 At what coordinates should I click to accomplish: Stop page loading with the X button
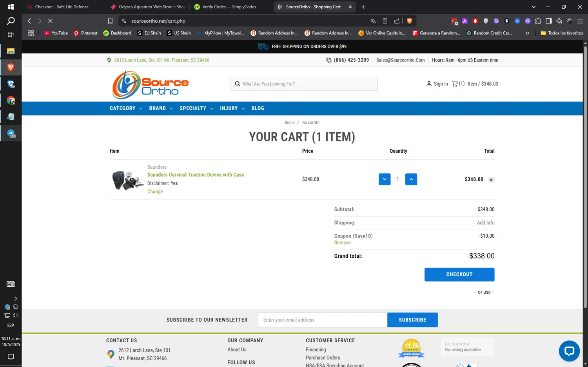pyautogui.click(x=50, y=21)
